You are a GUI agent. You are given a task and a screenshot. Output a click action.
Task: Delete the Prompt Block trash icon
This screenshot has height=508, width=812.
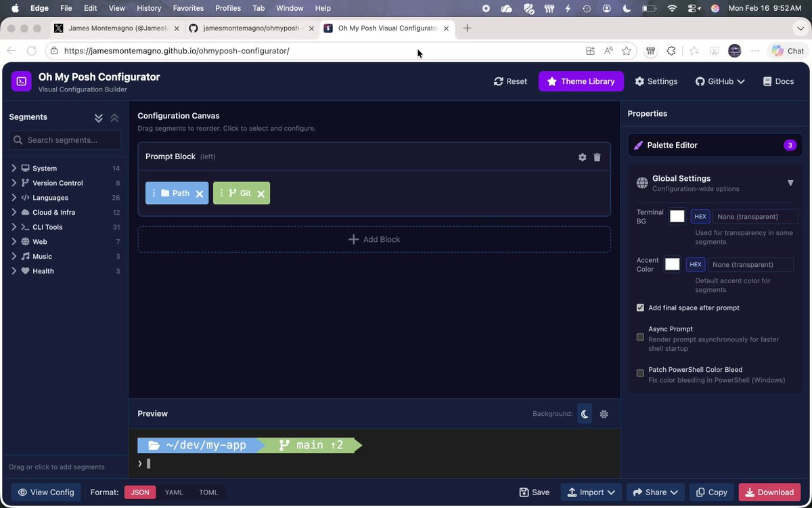coord(597,157)
